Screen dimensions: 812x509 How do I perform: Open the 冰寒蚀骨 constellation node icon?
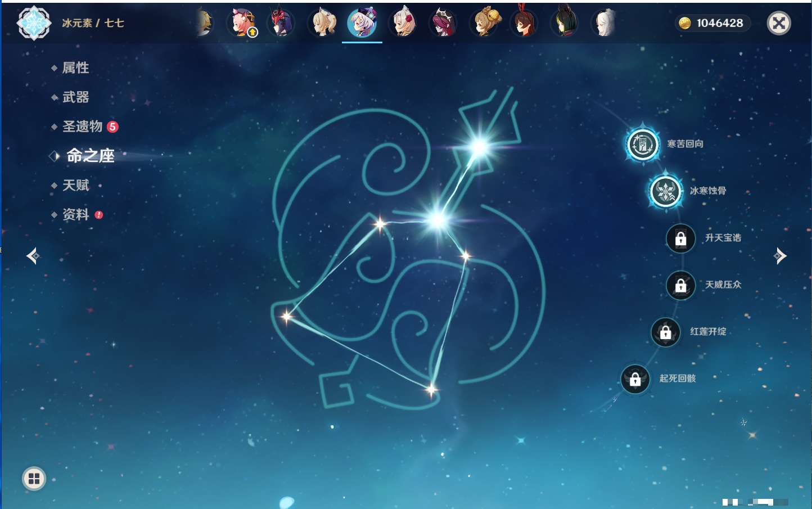[666, 191]
